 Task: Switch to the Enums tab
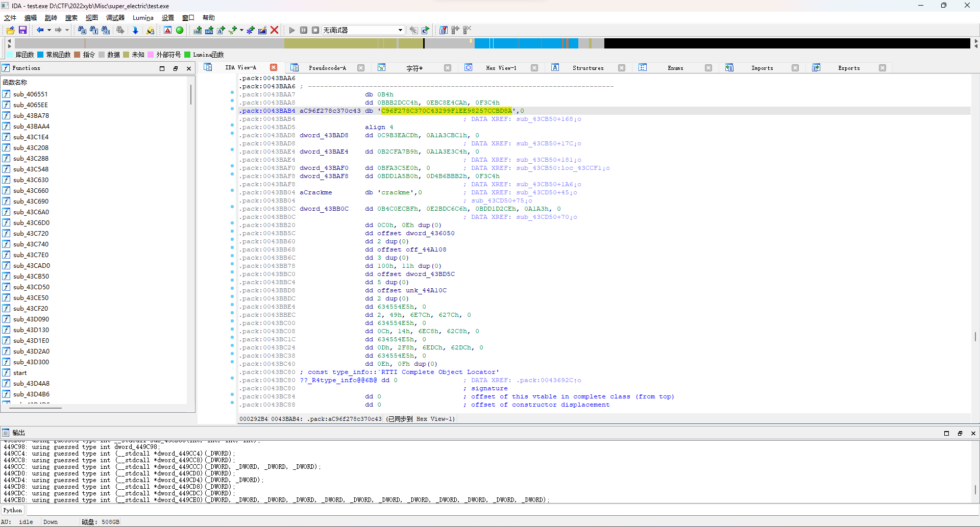pos(675,68)
